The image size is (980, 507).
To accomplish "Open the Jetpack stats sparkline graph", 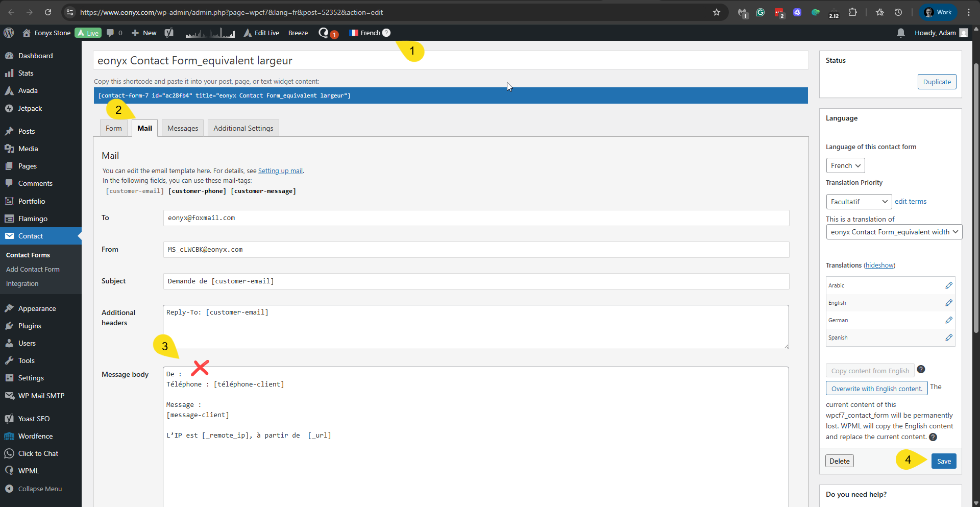I will click(x=210, y=33).
